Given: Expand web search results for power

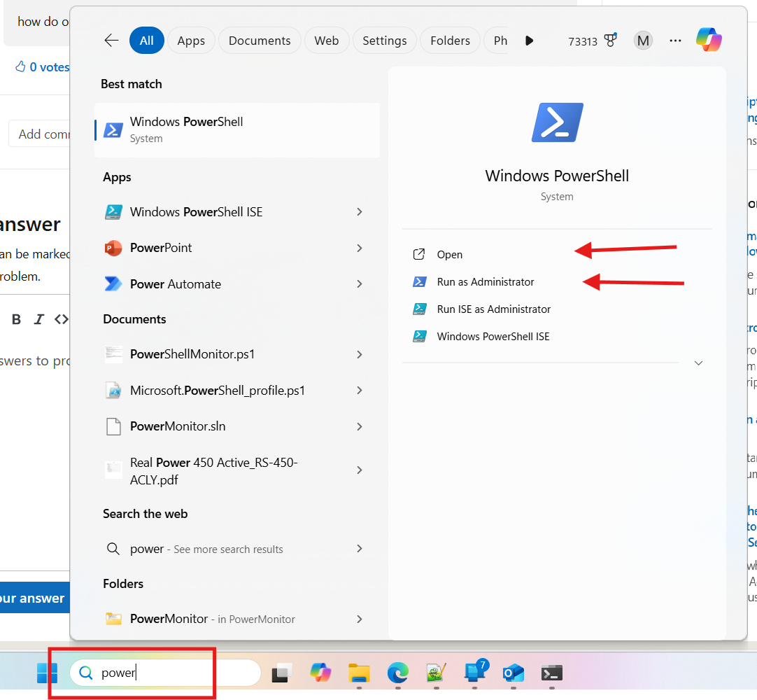Looking at the screenshot, I should pos(359,549).
